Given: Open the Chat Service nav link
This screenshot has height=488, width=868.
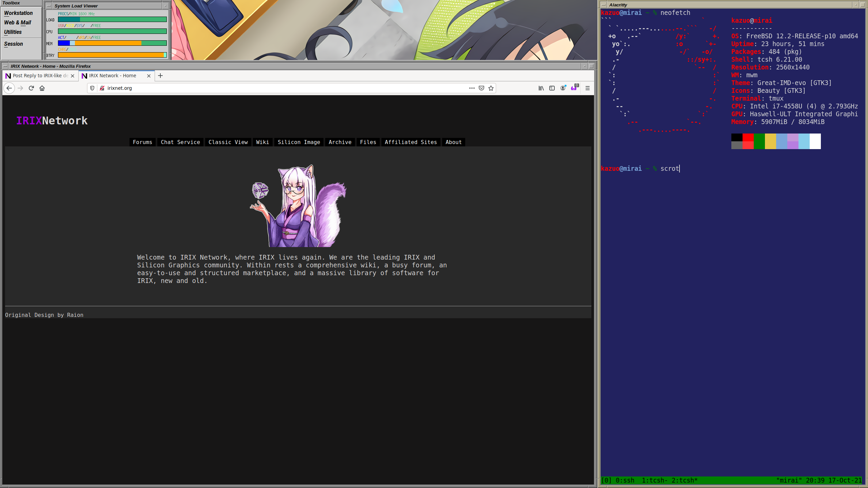Looking at the screenshot, I should (x=180, y=142).
